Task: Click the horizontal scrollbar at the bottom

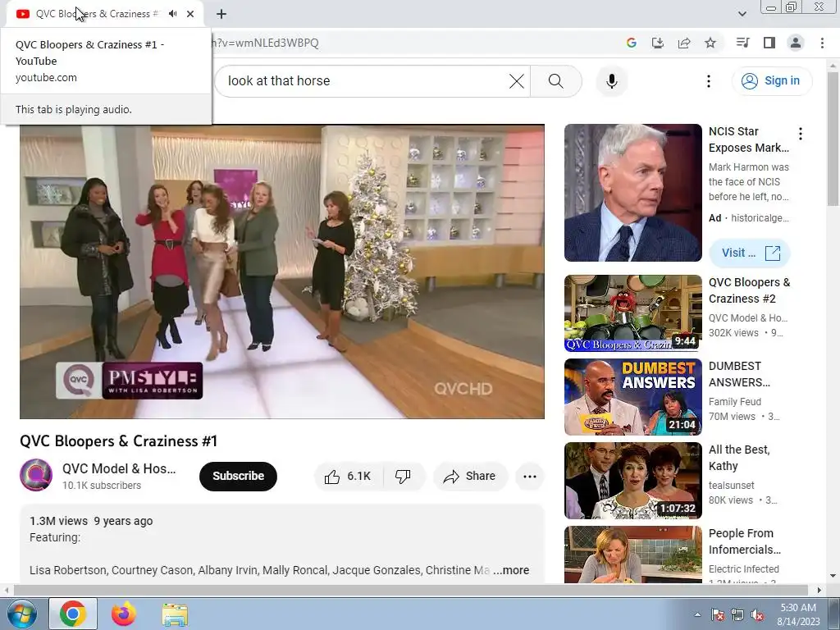Action: tap(410, 590)
